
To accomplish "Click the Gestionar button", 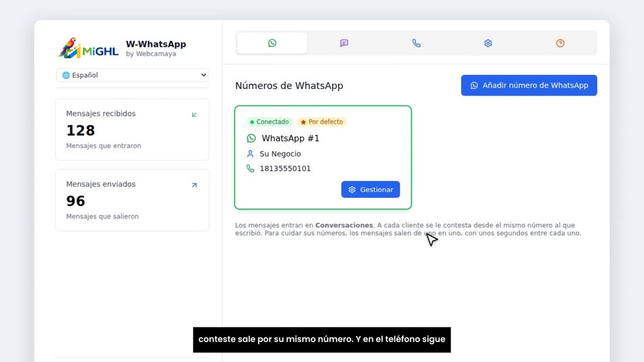I will point(371,189).
